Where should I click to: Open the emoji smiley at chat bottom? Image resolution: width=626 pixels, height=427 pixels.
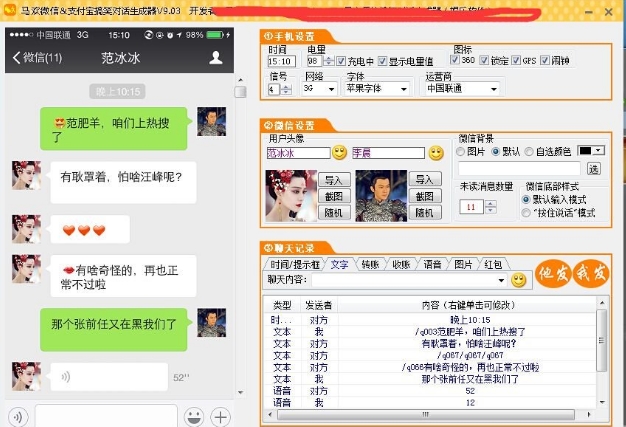tap(194, 417)
